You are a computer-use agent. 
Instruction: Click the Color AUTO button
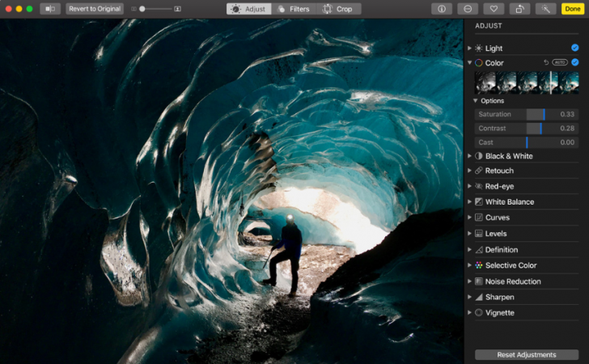click(560, 62)
